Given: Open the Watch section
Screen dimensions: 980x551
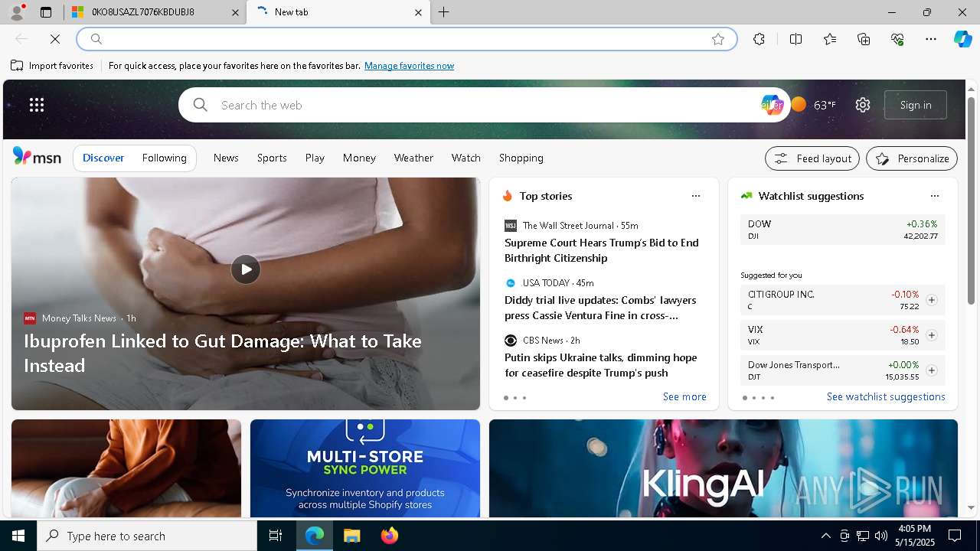Looking at the screenshot, I should [x=466, y=158].
